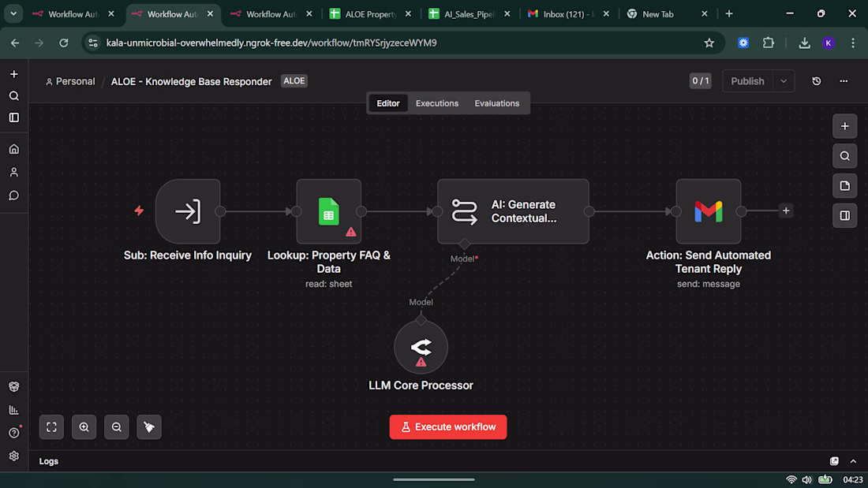
Task: Click the tidy up nodes broom icon
Action: [149, 427]
